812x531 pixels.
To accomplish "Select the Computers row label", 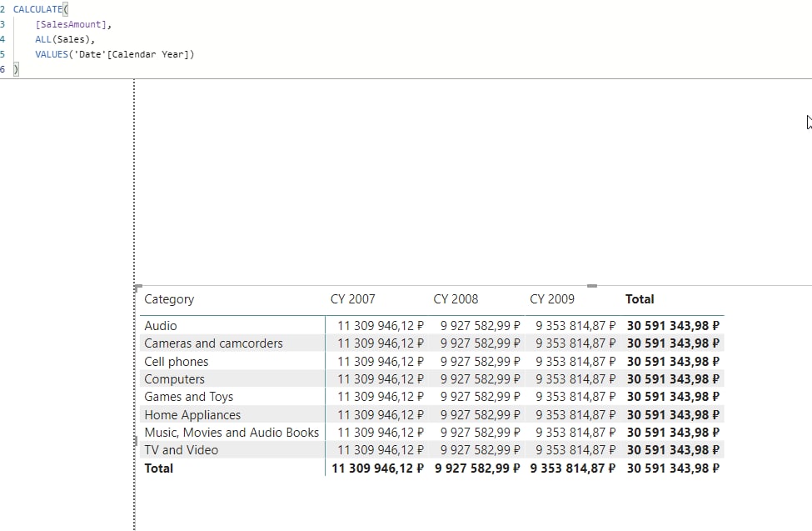I will point(174,379).
